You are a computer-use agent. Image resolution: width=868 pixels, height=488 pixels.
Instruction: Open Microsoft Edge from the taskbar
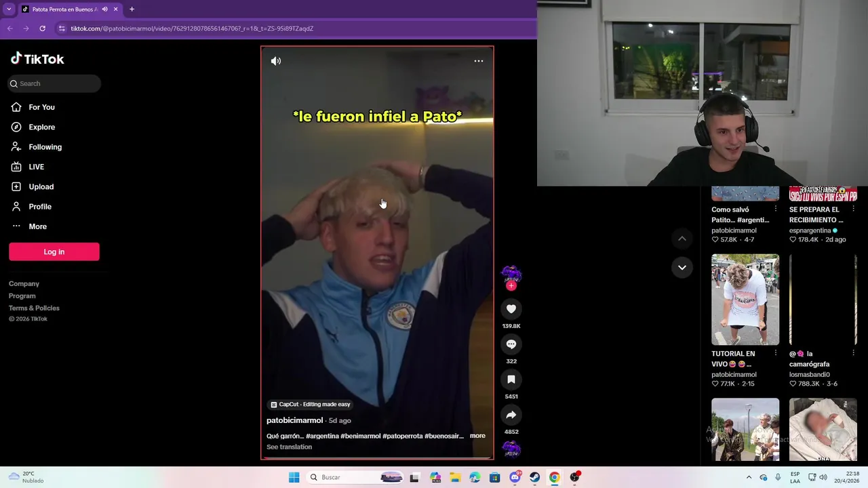475,477
